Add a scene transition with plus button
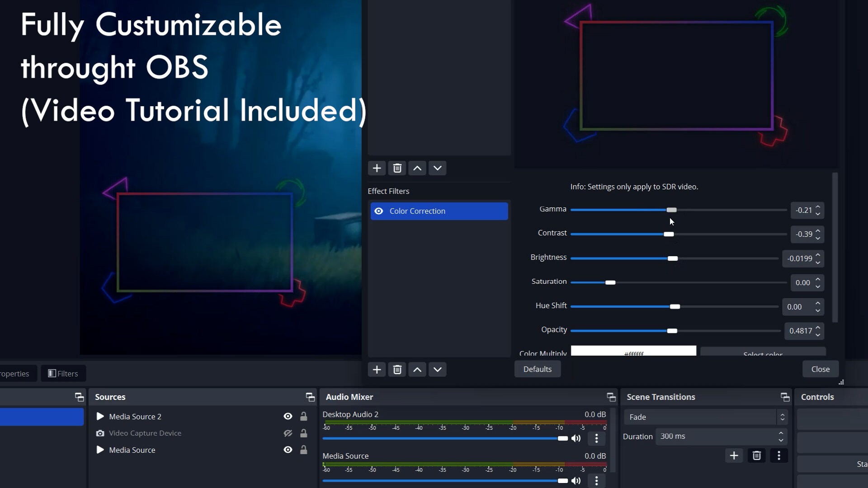The image size is (868, 488). [734, 455]
